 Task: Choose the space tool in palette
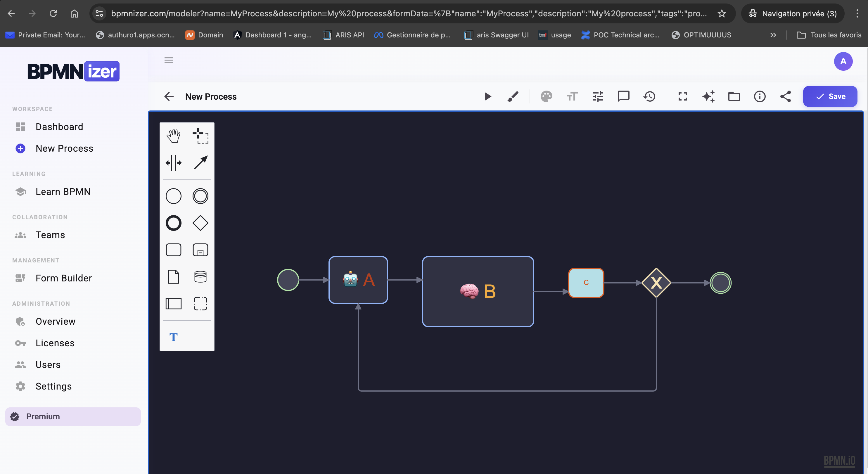tap(173, 163)
